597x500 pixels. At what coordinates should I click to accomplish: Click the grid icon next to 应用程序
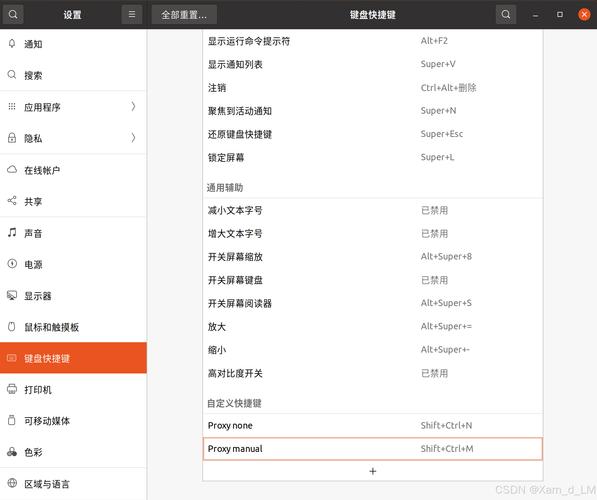[12, 106]
